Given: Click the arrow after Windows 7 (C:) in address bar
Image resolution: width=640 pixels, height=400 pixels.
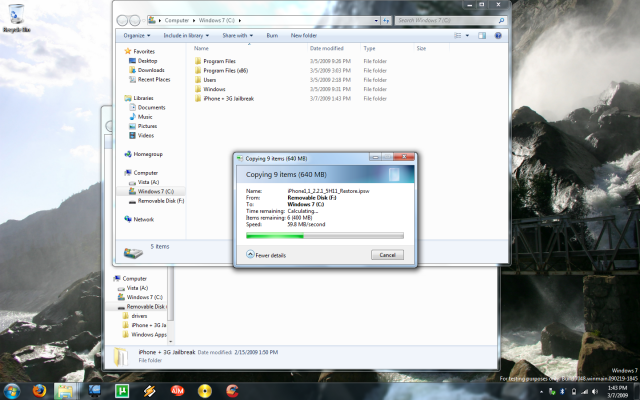Looking at the screenshot, I should click(240, 20).
